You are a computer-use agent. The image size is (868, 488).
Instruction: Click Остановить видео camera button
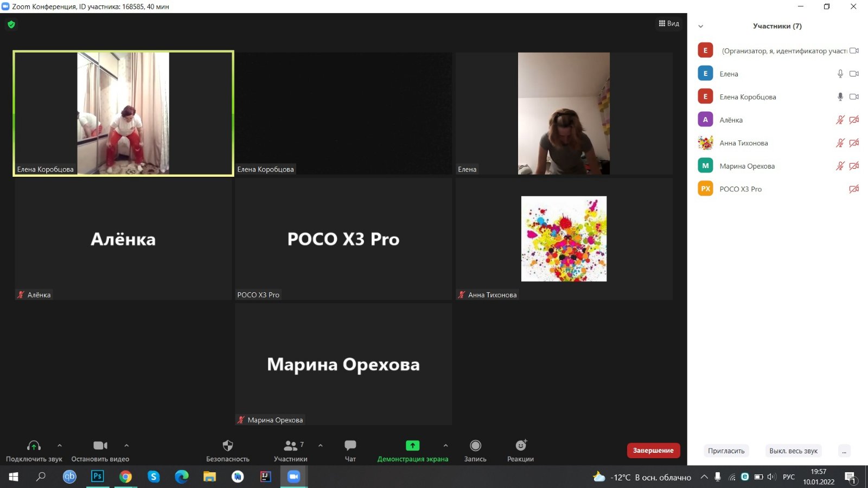(100, 451)
